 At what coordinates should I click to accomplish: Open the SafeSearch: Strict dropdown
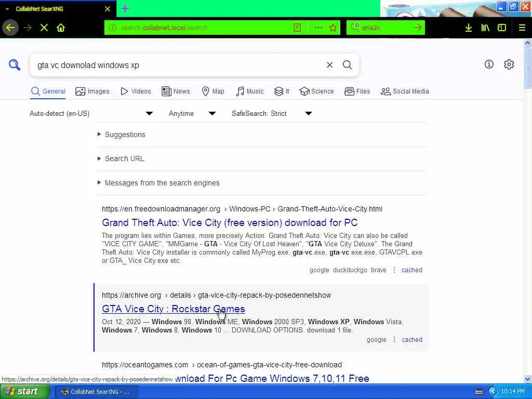pyautogui.click(x=271, y=113)
